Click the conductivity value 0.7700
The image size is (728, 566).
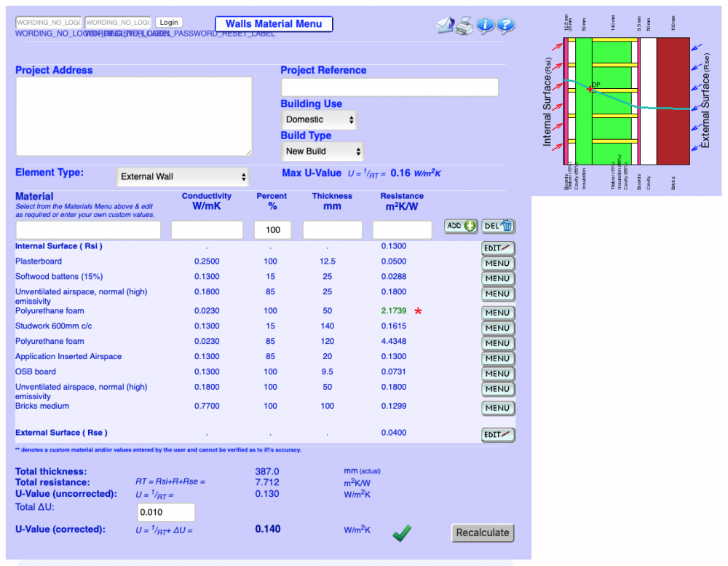tap(207, 406)
